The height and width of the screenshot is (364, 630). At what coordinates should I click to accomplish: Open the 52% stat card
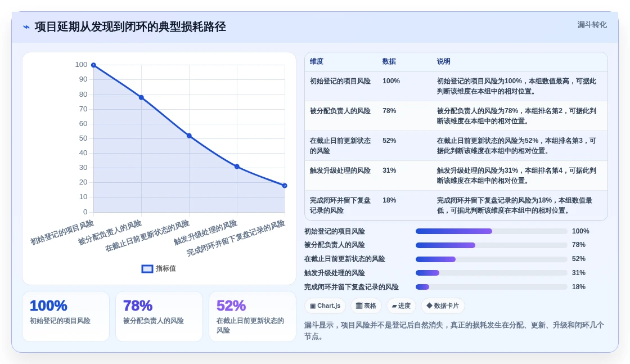[253, 317]
